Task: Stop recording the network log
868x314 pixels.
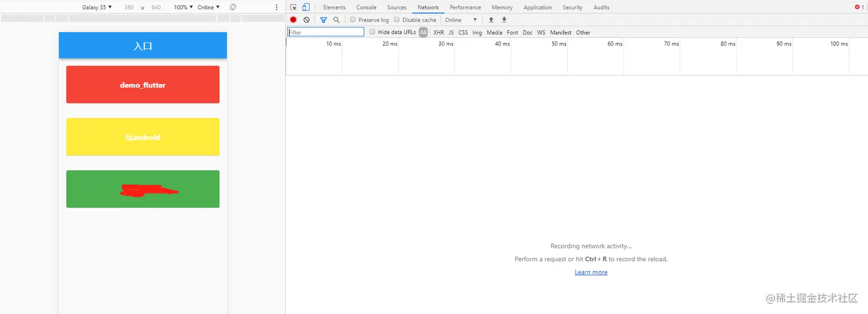Action: coord(293,20)
